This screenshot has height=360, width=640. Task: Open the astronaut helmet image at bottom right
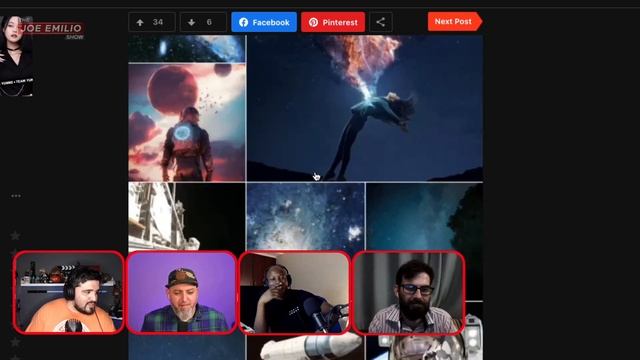tap(424, 347)
